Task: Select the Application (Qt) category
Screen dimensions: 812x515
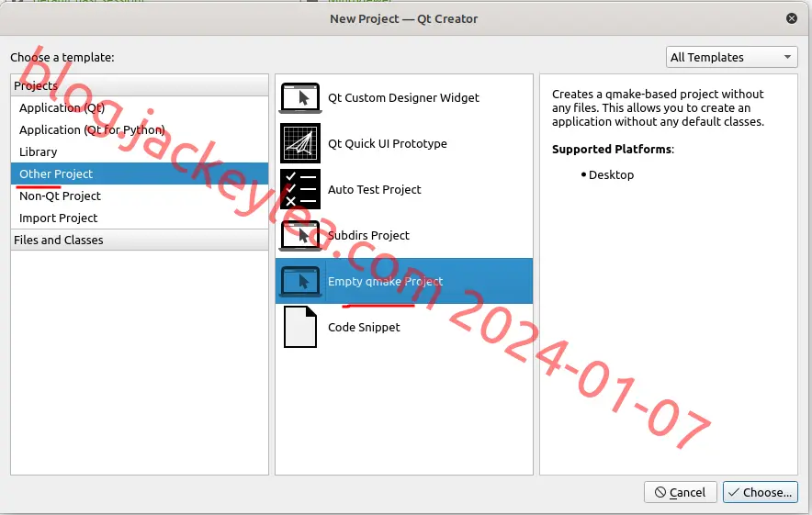Action: point(140,107)
